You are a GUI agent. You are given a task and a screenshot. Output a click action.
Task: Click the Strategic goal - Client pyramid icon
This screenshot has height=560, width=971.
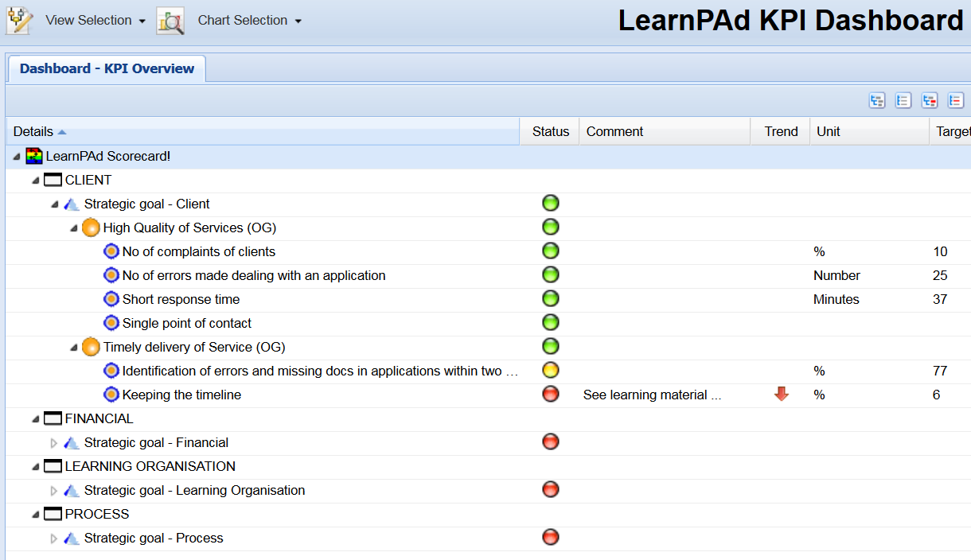pos(72,204)
